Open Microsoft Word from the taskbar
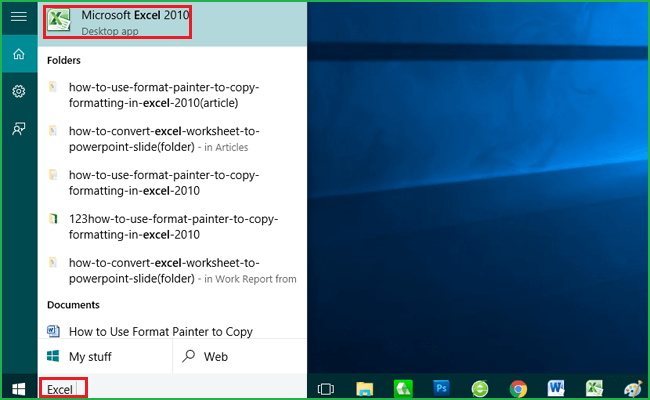This screenshot has width=650, height=400. (x=557, y=388)
